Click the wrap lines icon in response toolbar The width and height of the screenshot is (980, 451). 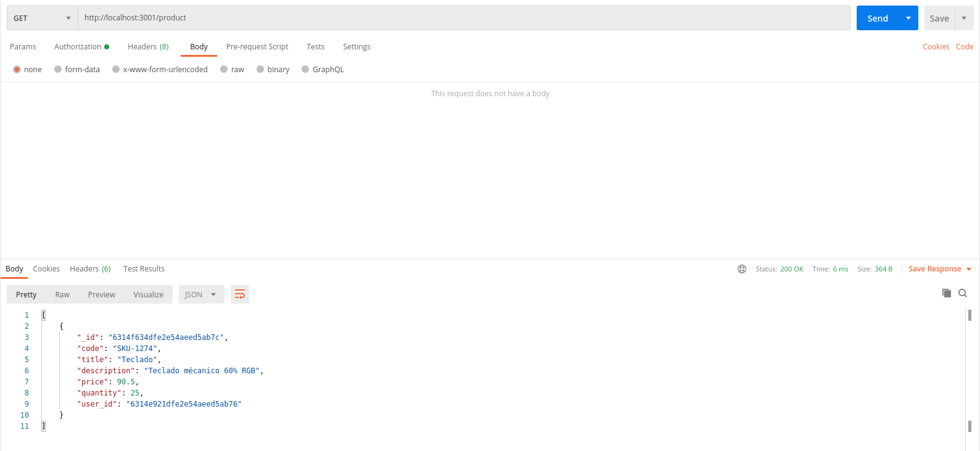click(x=240, y=294)
